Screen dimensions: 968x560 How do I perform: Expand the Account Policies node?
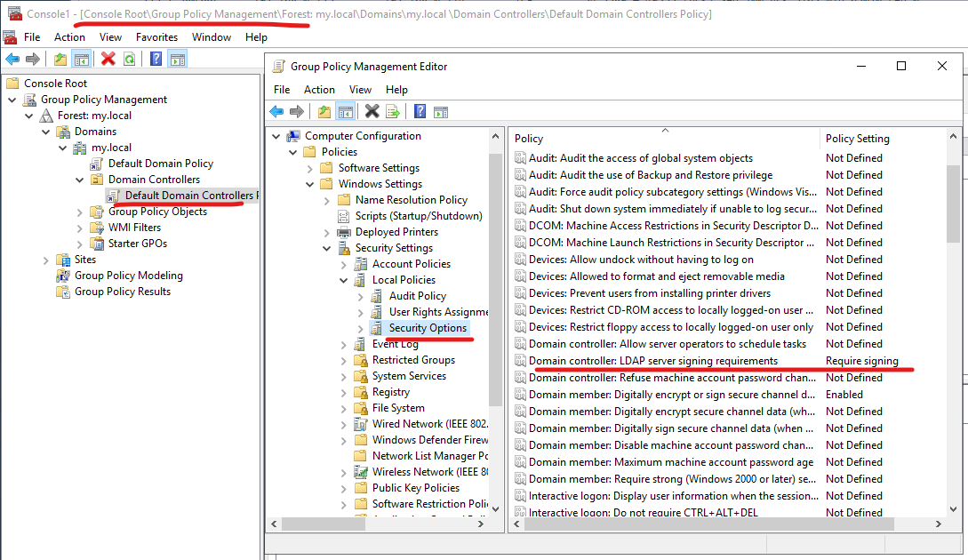(345, 264)
